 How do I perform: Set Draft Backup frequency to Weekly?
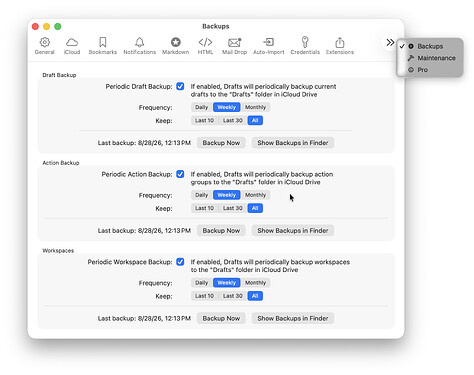pyautogui.click(x=227, y=107)
